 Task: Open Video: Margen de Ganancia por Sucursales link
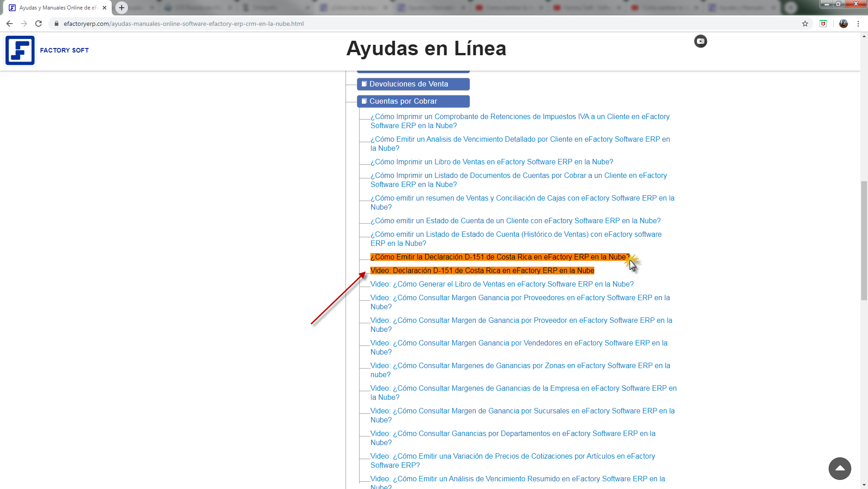522,416
